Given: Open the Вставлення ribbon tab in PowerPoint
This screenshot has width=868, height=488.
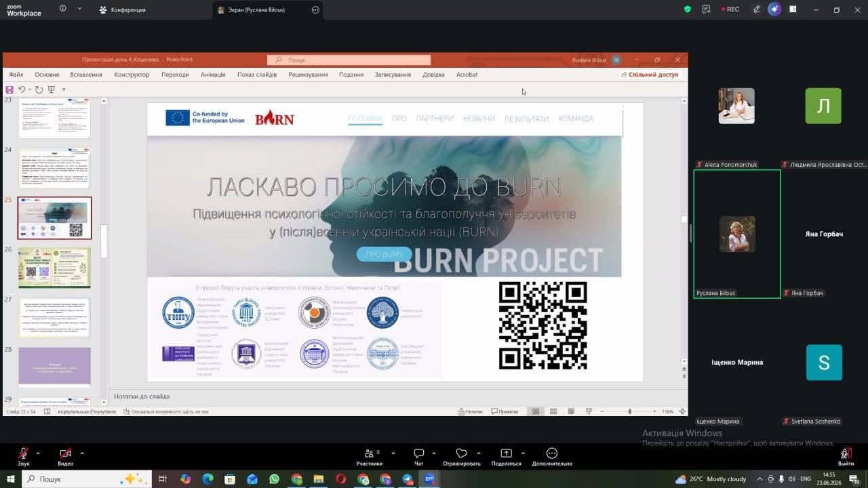Looking at the screenshot, I should click(86, 75).
